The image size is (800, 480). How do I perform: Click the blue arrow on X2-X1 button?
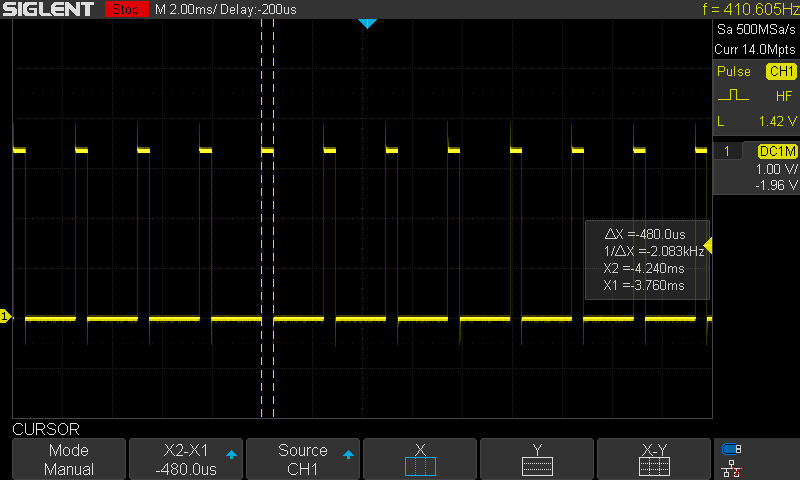point(231,454)
